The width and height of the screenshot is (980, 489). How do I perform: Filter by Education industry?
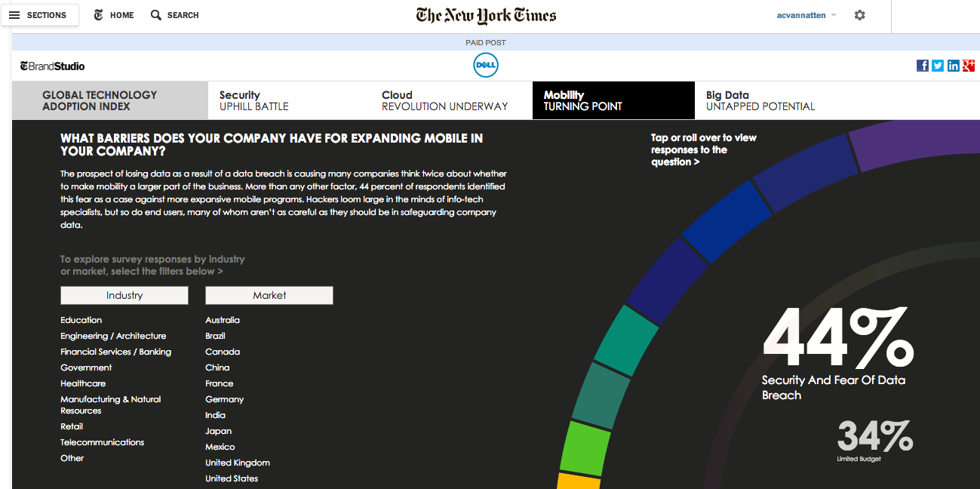[81, 320]
